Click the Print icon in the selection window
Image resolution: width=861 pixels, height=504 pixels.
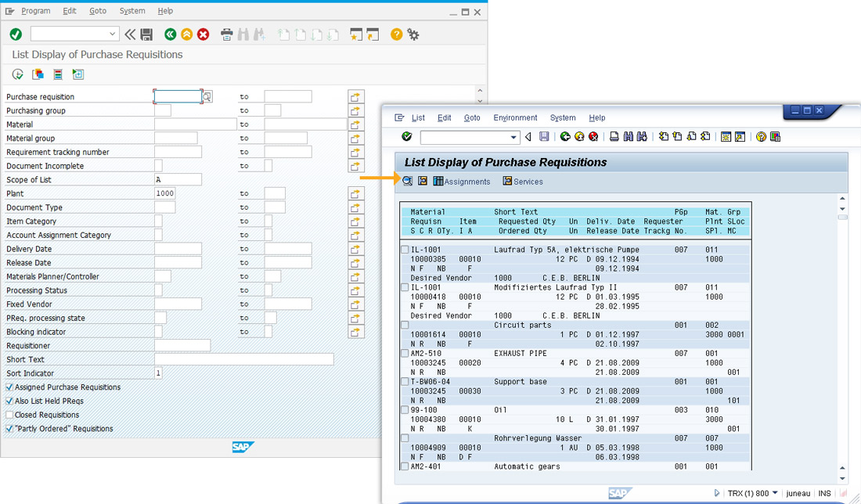(x=226, y=34)
